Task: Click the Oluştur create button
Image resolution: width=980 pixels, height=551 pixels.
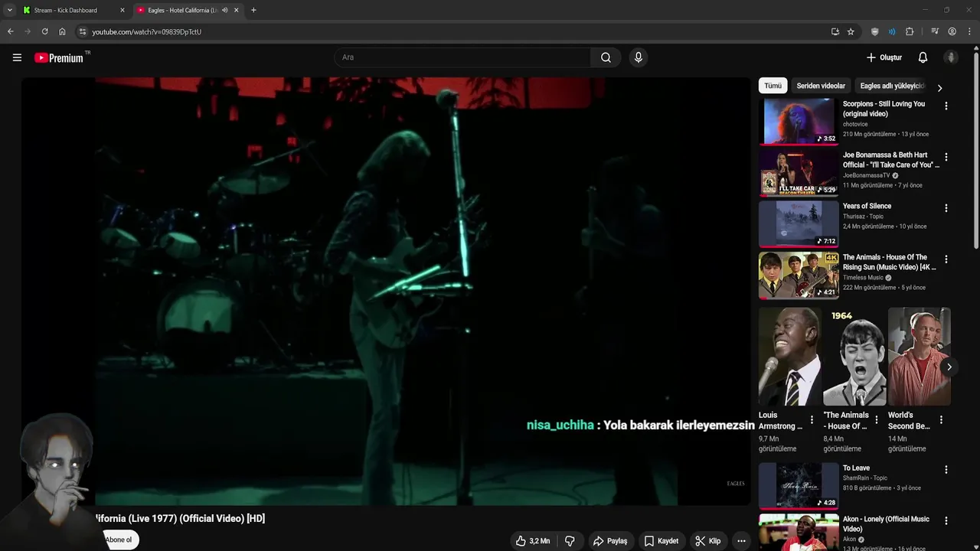Action: pos(884,57)
